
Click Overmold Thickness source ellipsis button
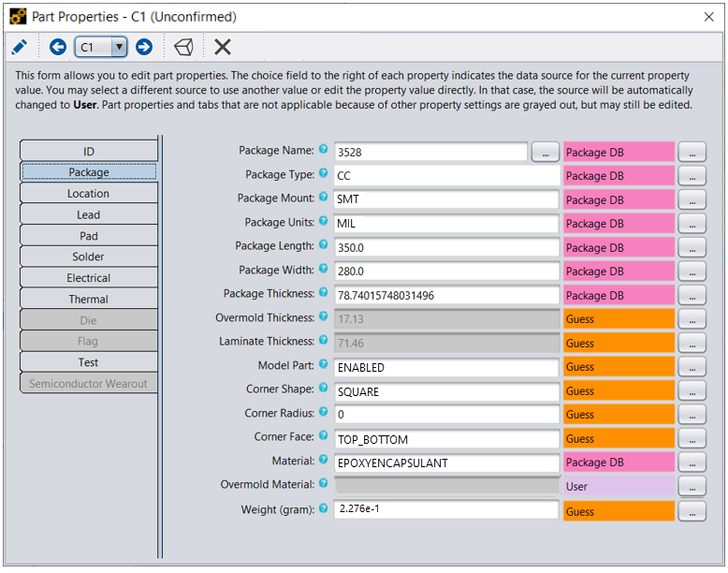pos(692,318)
